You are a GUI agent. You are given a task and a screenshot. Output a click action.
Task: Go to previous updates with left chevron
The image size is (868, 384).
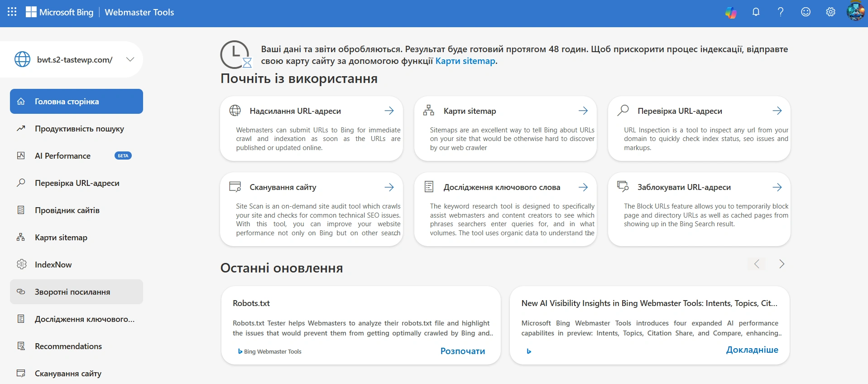pyautogui.click(x=757, y=264)
